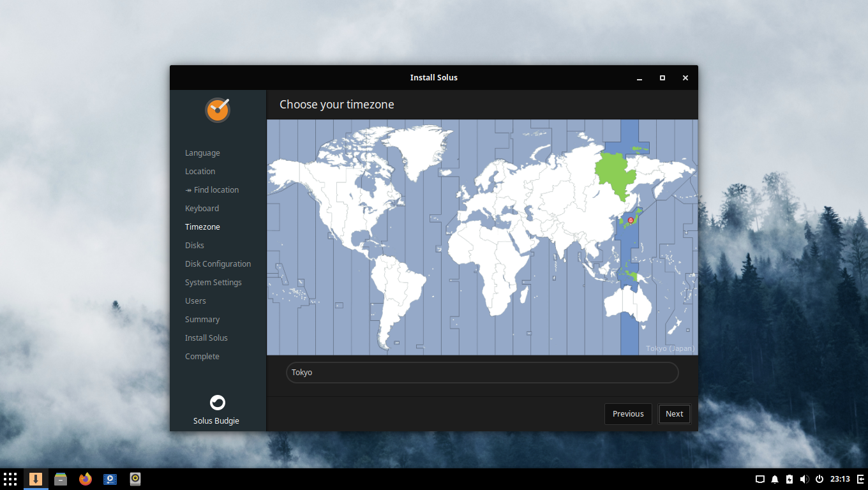Click the Tokyo (Japan) map caption
Viewport: 868px width, 490px height.
point(670,348)
